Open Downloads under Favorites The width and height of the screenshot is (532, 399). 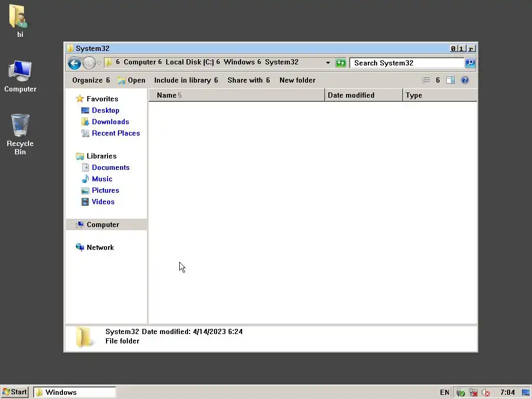pos(110,122)
